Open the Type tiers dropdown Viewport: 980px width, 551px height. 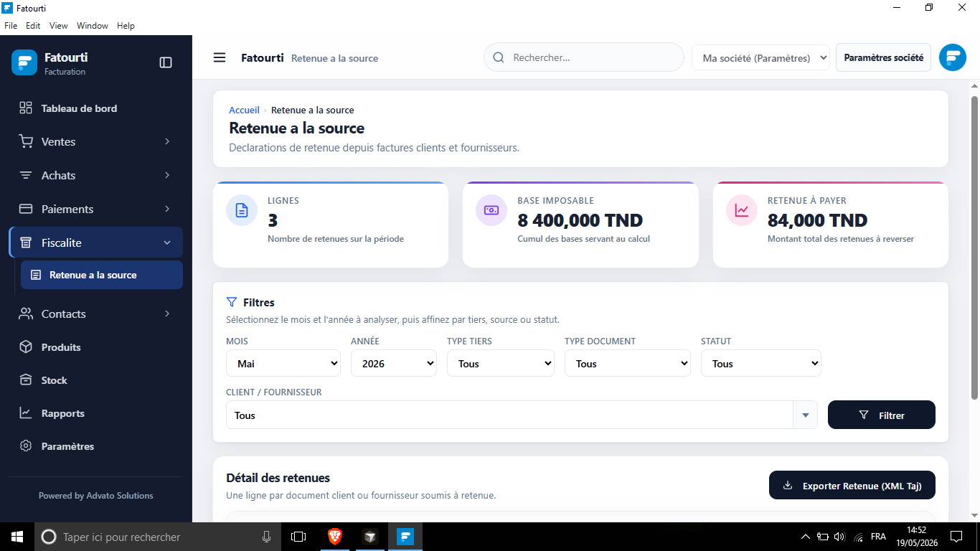click(501, 363)
